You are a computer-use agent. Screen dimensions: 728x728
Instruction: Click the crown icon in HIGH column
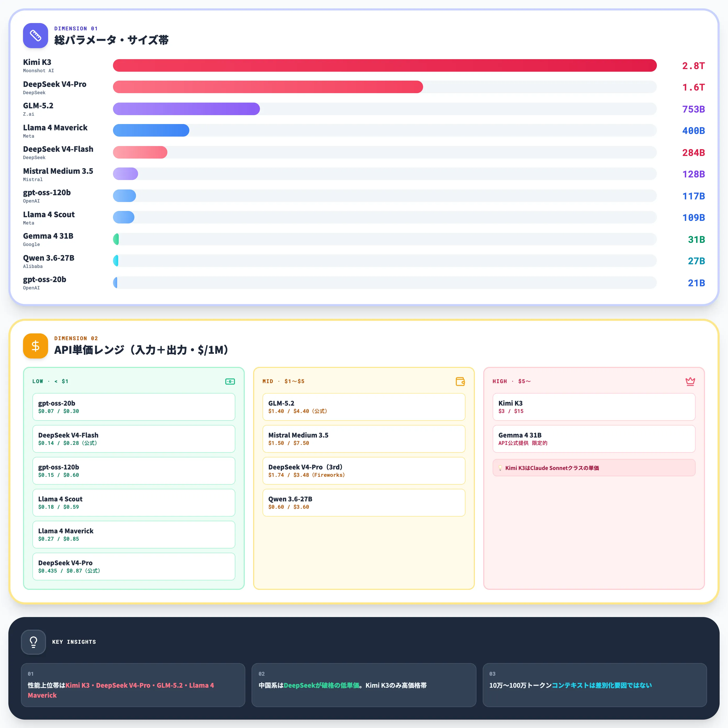690,382
